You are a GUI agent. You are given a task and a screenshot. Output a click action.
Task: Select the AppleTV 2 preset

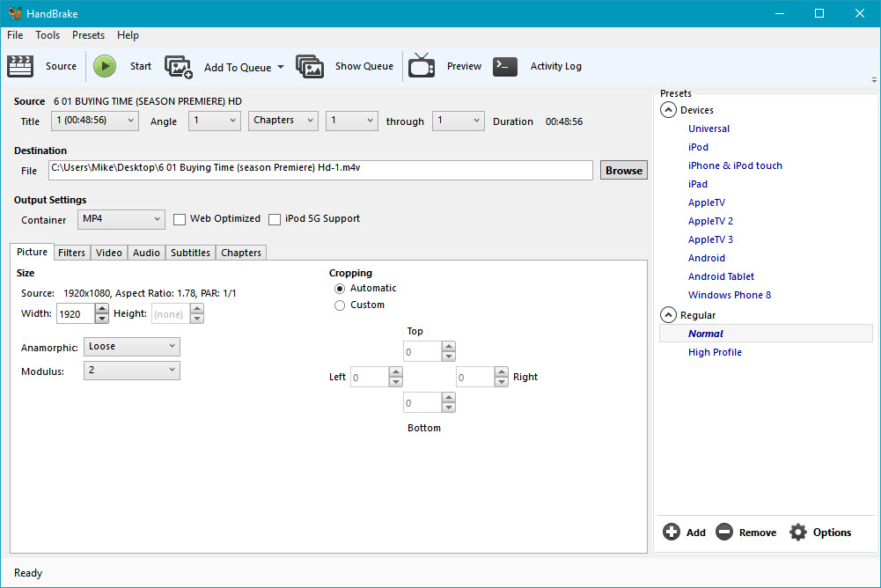(x=710, y=221)
